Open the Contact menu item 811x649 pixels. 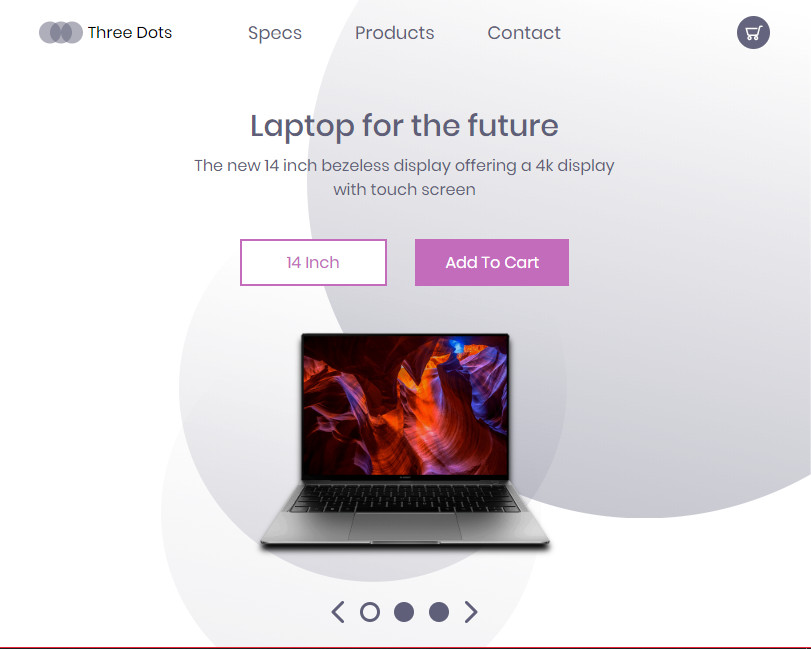[x=524, y=33]
